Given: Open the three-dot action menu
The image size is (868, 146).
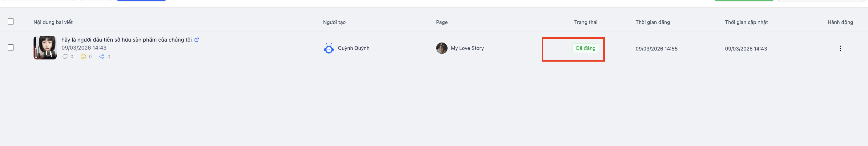Looking at the screenshot, I should click(840, 49).
